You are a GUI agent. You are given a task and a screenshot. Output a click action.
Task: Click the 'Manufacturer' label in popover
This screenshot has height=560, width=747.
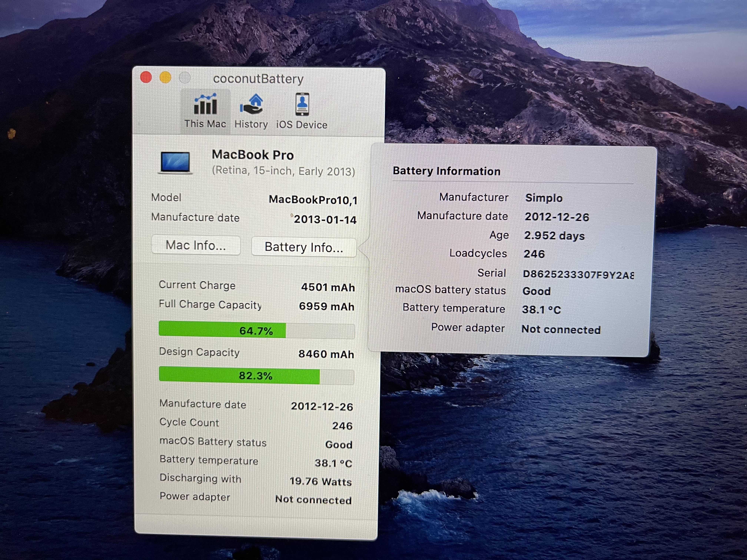(x=474, y=197)
